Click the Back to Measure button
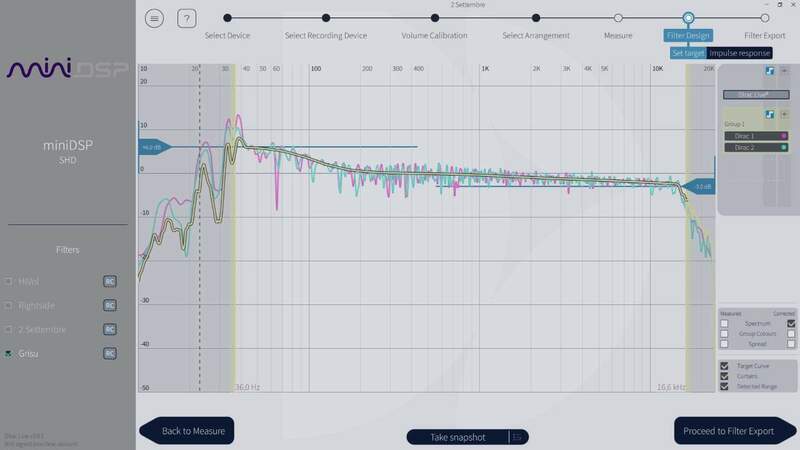 pos(193,431)
